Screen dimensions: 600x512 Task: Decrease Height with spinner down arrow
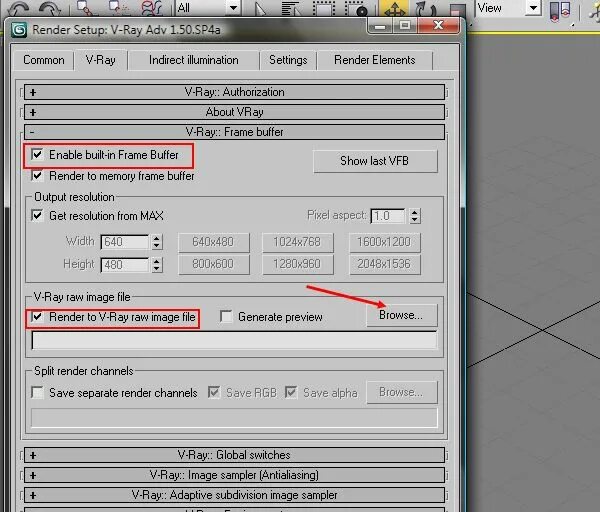[x=157, y=269]
